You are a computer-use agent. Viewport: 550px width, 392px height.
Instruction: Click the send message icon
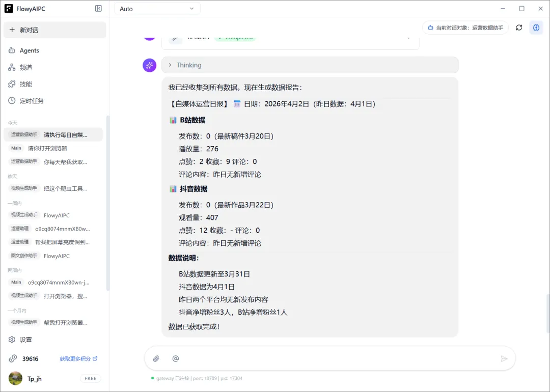pos(504,358)
